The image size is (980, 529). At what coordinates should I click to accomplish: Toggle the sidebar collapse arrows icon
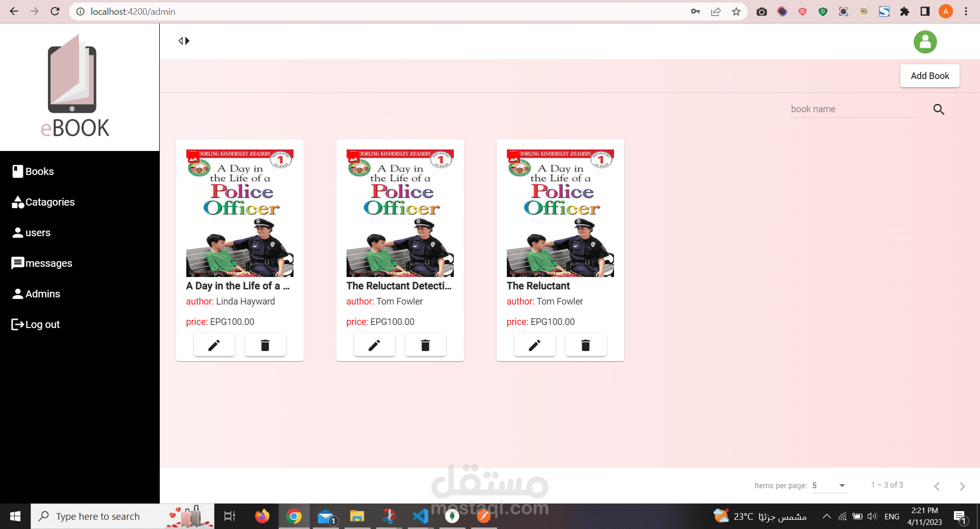click(x=184, y=41)
